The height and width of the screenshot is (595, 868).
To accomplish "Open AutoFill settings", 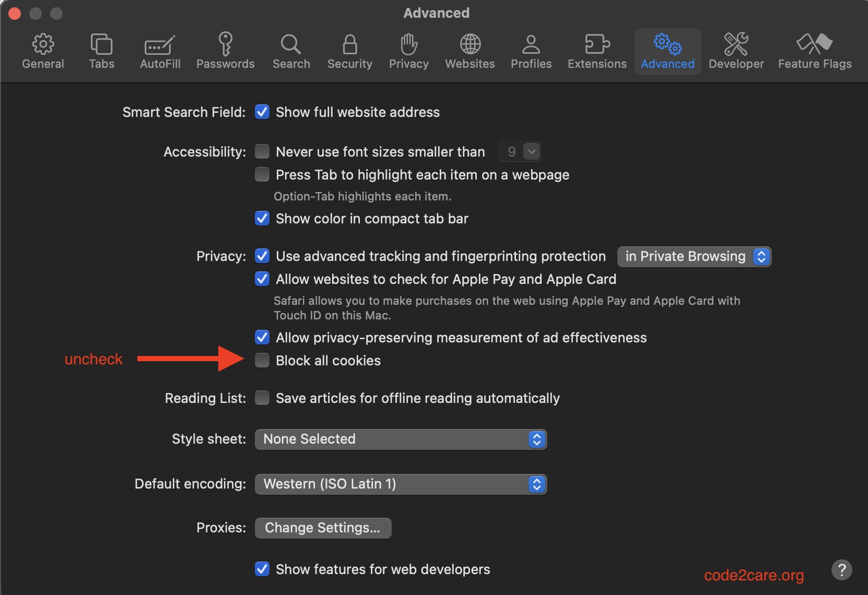I will pos(159,51).
